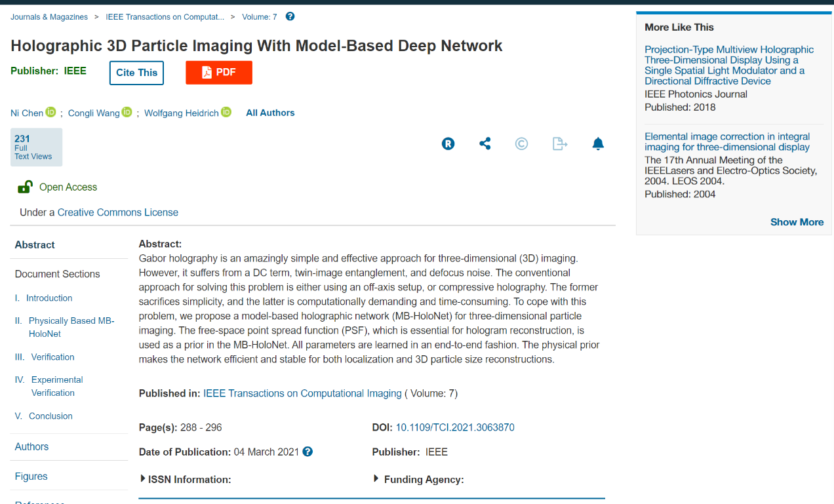Click the Cite This button
This screenshot has height=504, width=834.
[136, 73]
